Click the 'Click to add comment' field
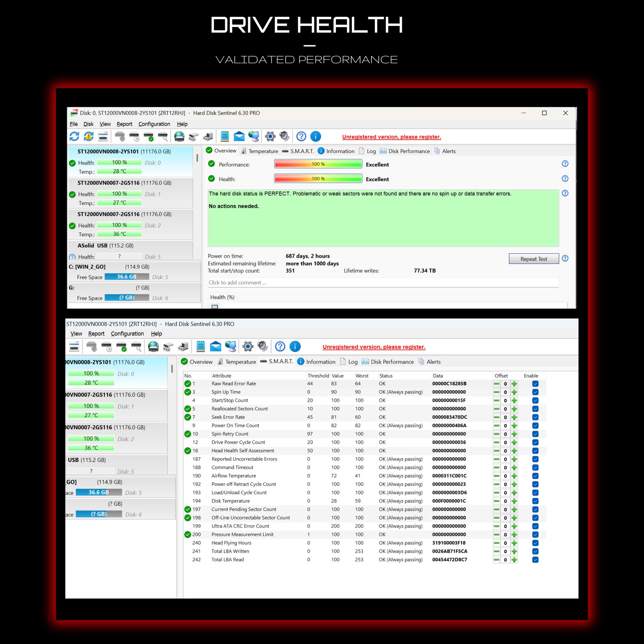 tap(383, 283)
